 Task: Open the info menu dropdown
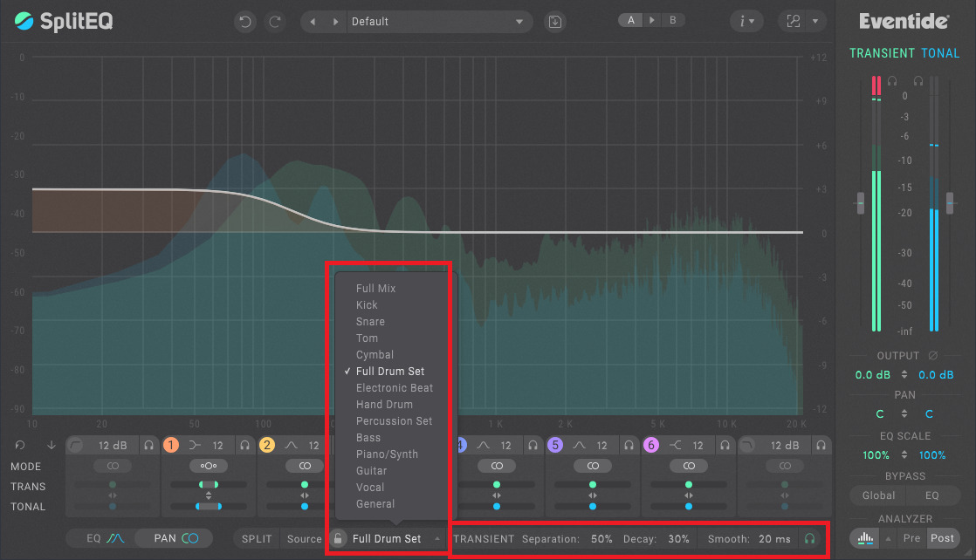(746, 22)
